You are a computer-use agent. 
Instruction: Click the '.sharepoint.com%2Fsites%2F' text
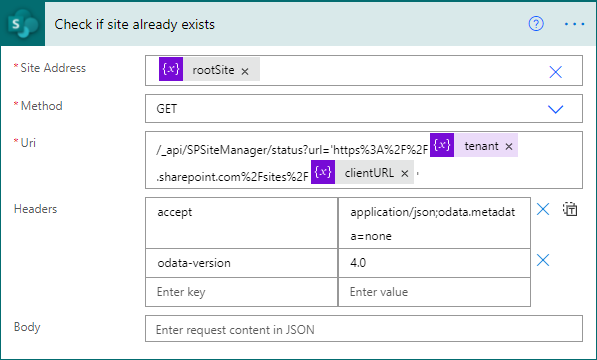coord(233,177)
